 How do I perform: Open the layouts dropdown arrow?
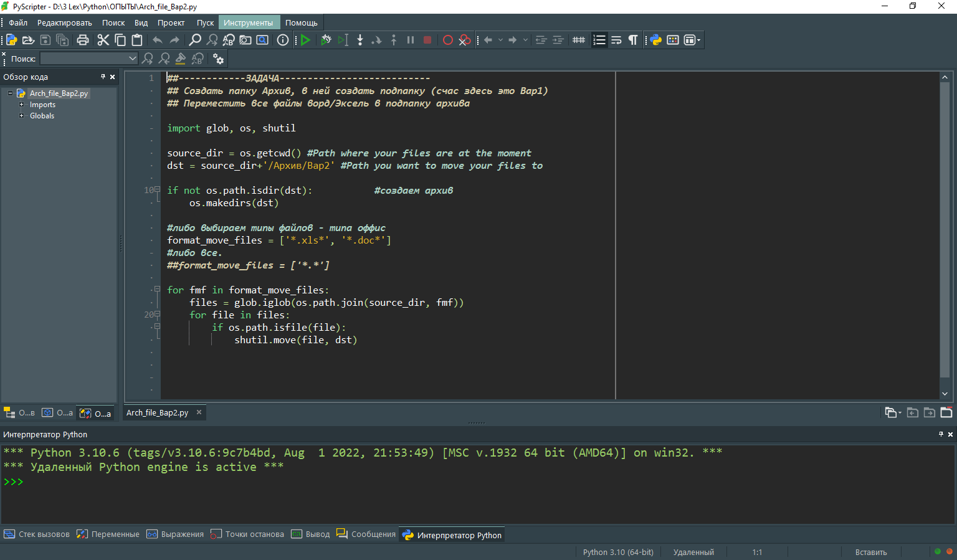(x=699, y=40)
